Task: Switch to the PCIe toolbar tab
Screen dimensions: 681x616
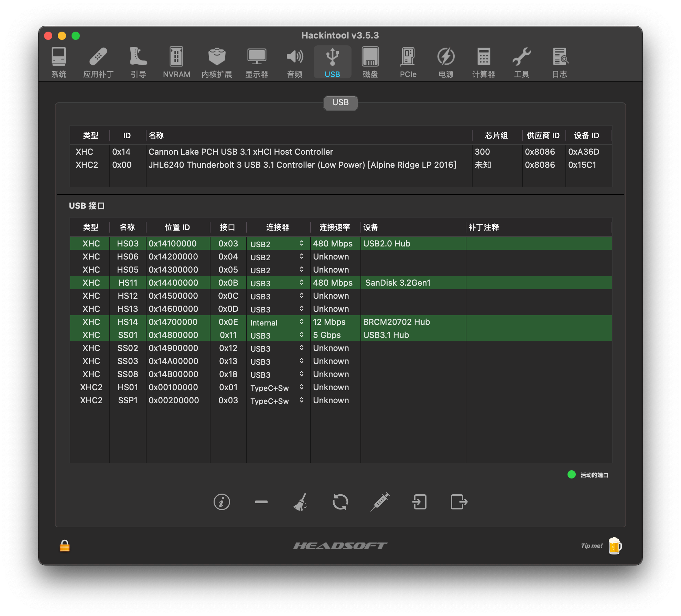Action: (x=408, y=62)
